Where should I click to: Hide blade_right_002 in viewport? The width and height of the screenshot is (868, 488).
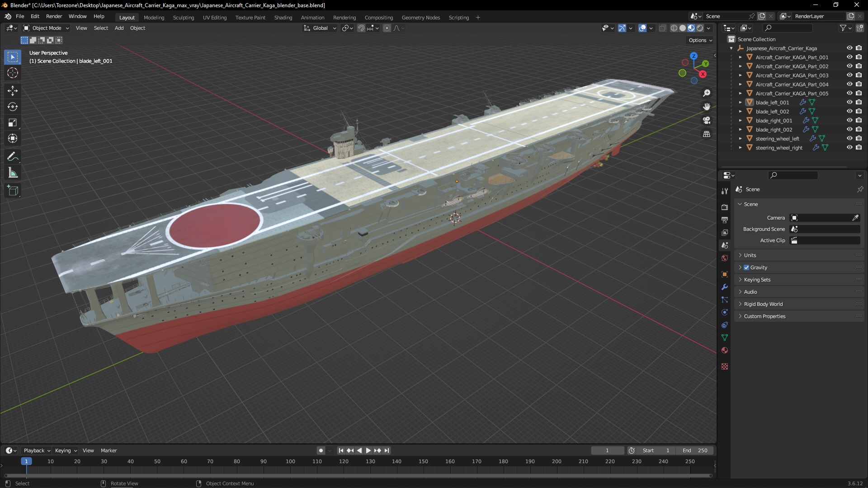(x=849, y=129)
